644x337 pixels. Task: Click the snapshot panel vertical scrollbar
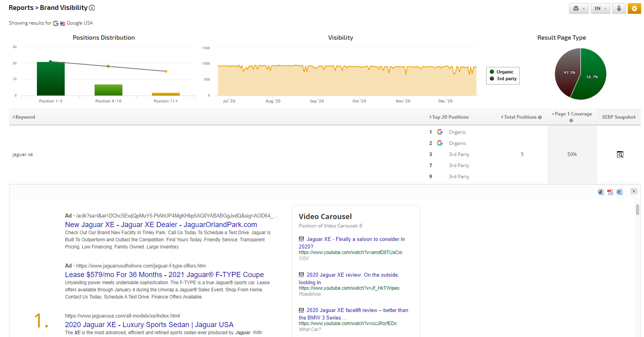click(x=637, y=210)
